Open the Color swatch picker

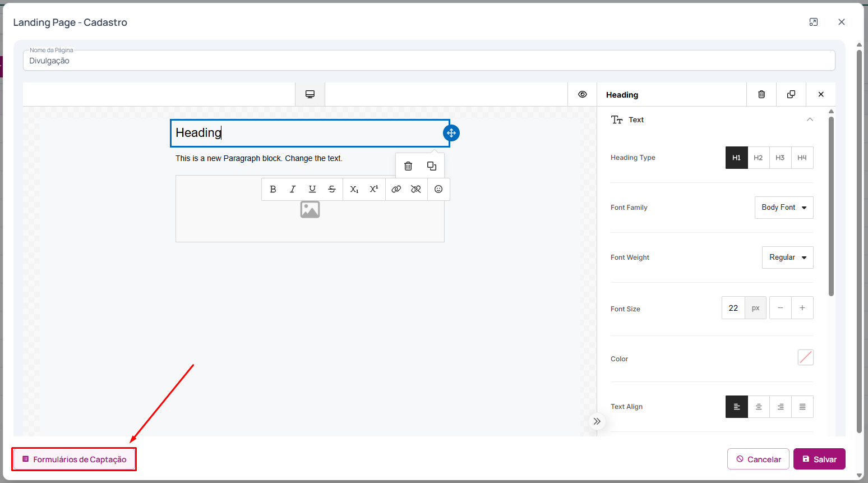click(805, 357)
